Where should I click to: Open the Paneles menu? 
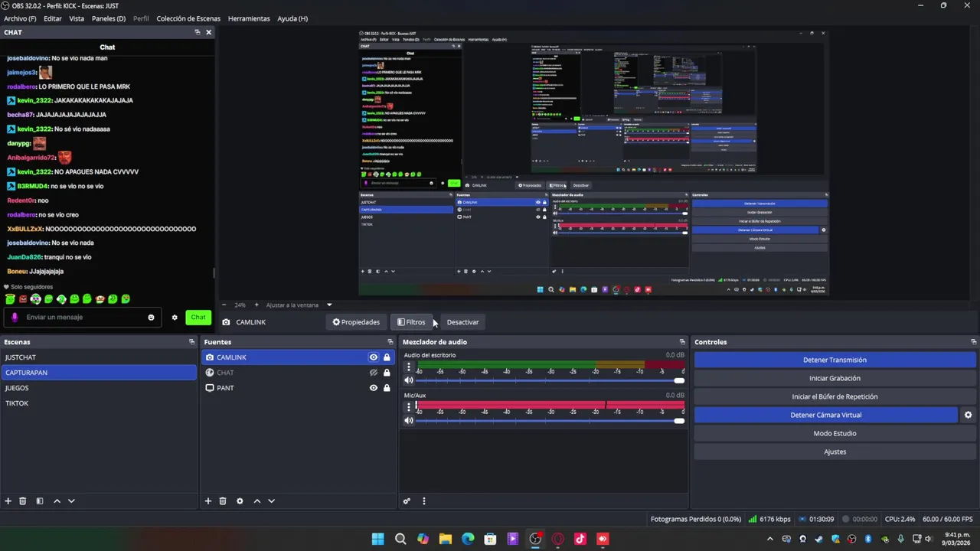(x=109, y=18)
